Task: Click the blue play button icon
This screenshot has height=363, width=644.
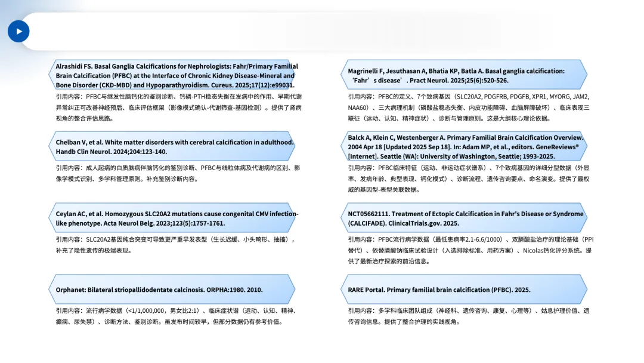Action: pos(18,31)
